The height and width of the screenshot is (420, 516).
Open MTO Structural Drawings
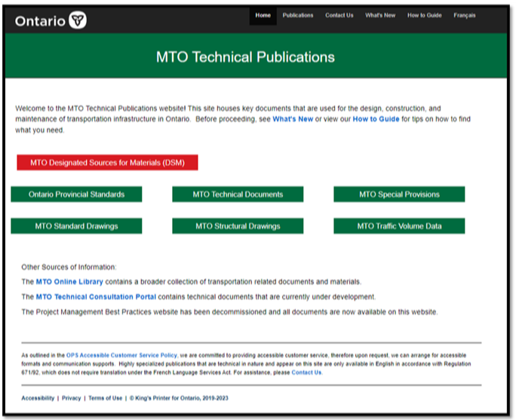coord(238,226)
